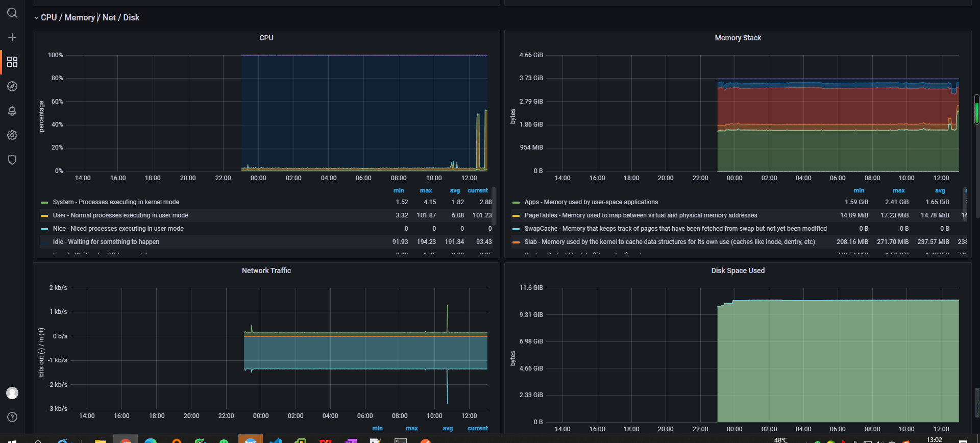Viewport: 980px width, 443px height.
Task: Click yellow color swatch for User series
Action: (44, 216)
